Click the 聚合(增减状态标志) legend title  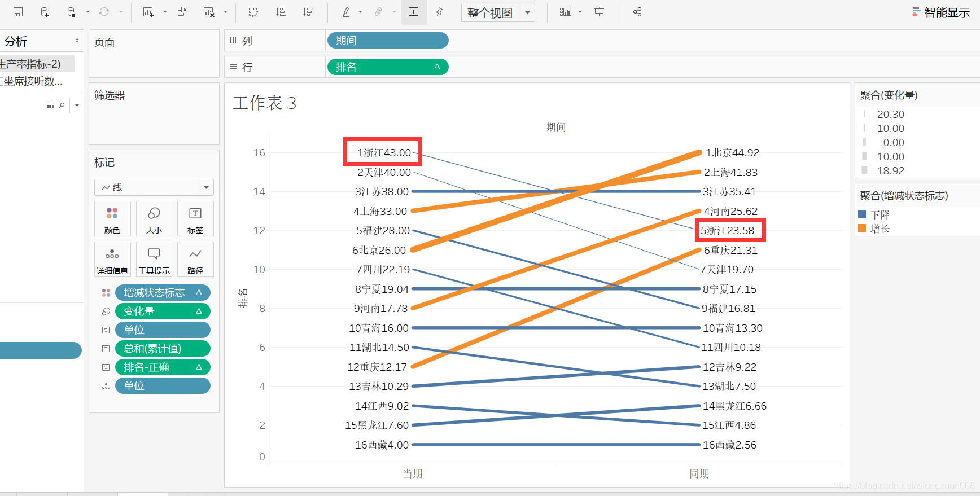[904, 196]
